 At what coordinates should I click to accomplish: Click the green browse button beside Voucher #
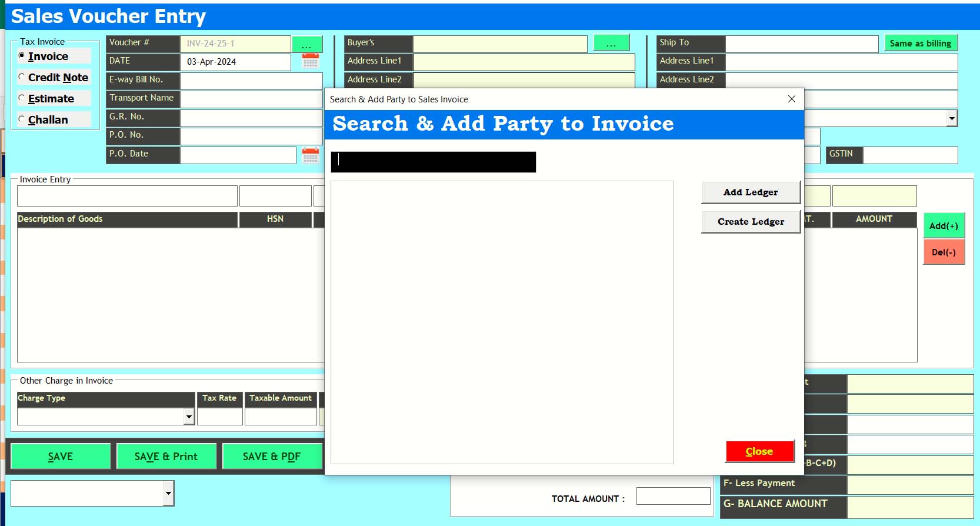[307, 44]
